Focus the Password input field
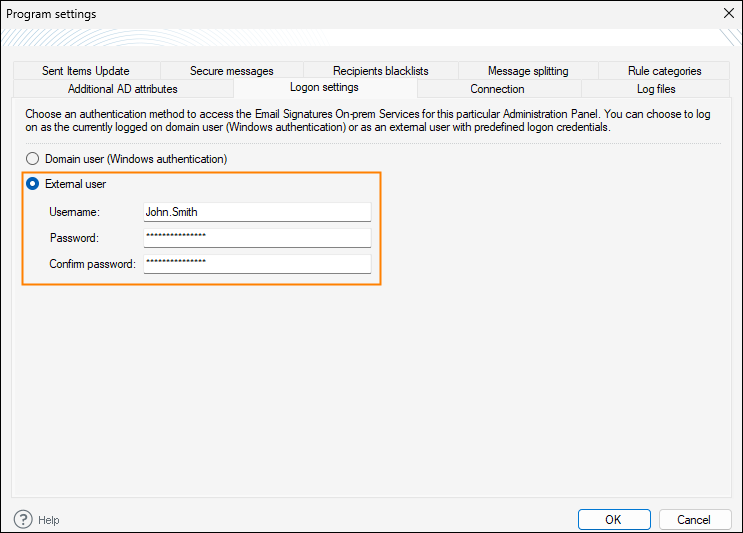743x533 pixels. pos(257,238)
